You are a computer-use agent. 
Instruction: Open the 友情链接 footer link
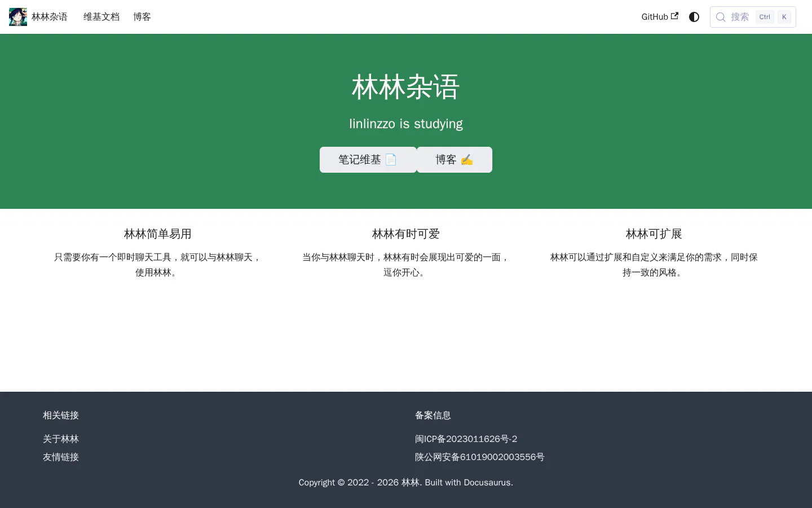(x=61, y=457)
